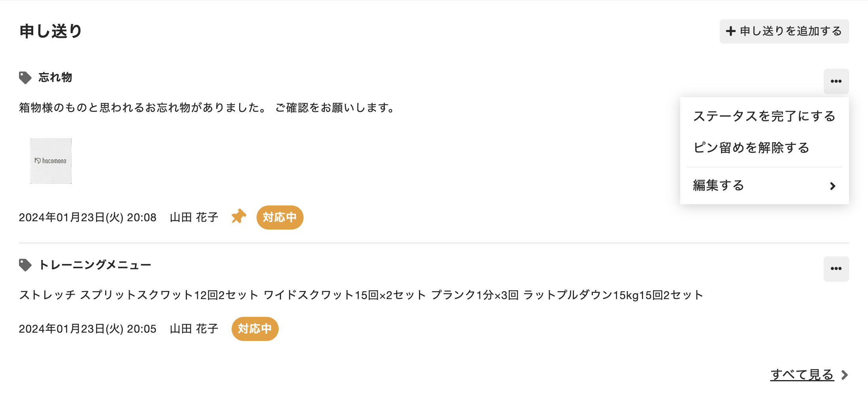Select ステータスを完了にする menu item

(x=764, y=116)
